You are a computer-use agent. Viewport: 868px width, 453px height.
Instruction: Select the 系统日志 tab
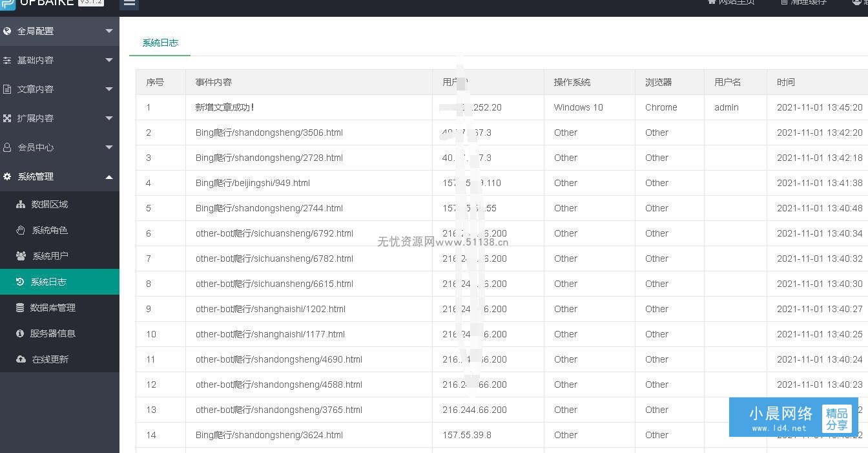pyautogui.click(x=160, y=43)
